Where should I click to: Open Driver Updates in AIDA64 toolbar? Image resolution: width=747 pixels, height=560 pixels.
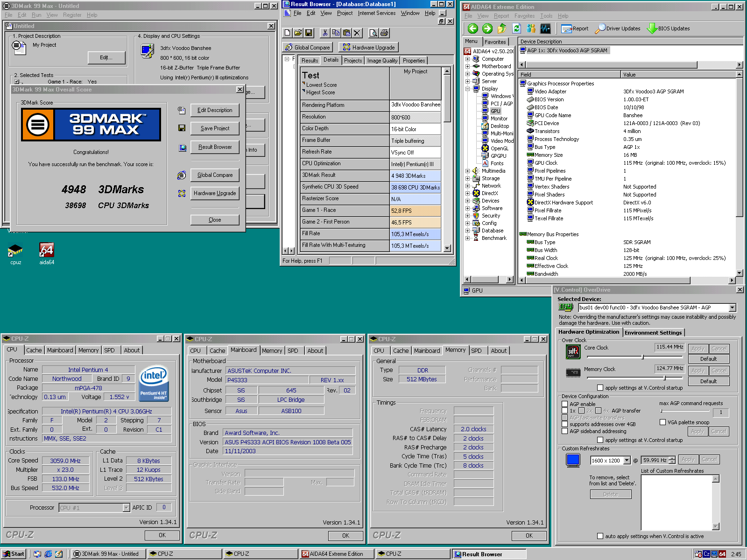click(x=618, y=28)
